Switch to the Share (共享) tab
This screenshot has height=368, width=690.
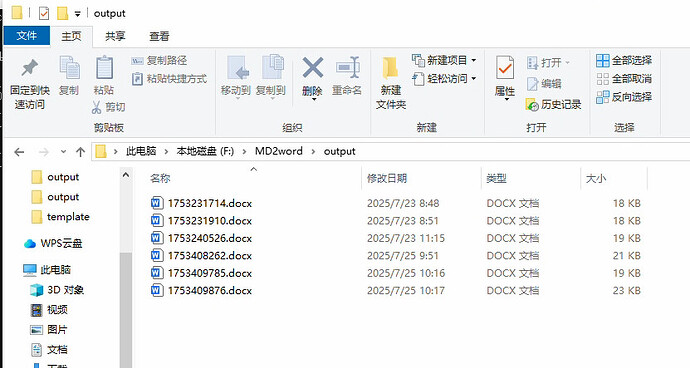coord(115,36)
